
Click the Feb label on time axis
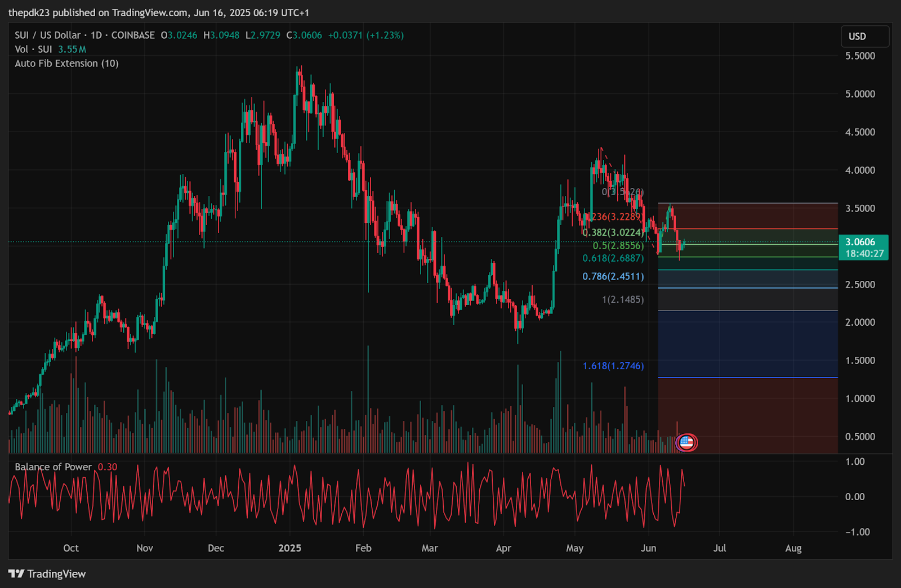[363, 548]
